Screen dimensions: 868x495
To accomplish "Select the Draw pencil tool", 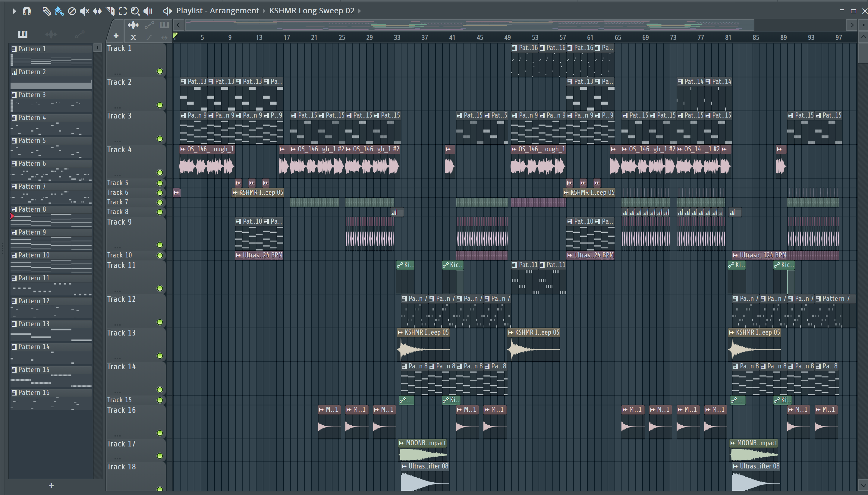I will pos(46,11).
